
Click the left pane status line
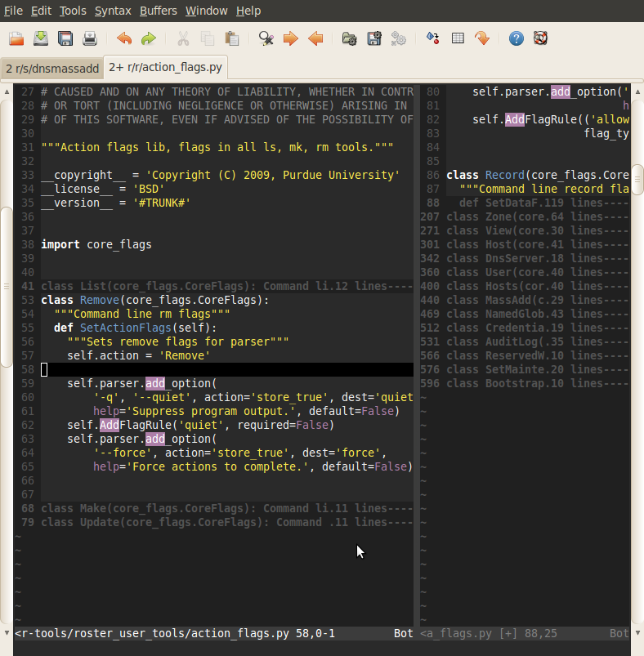[214, 633]
